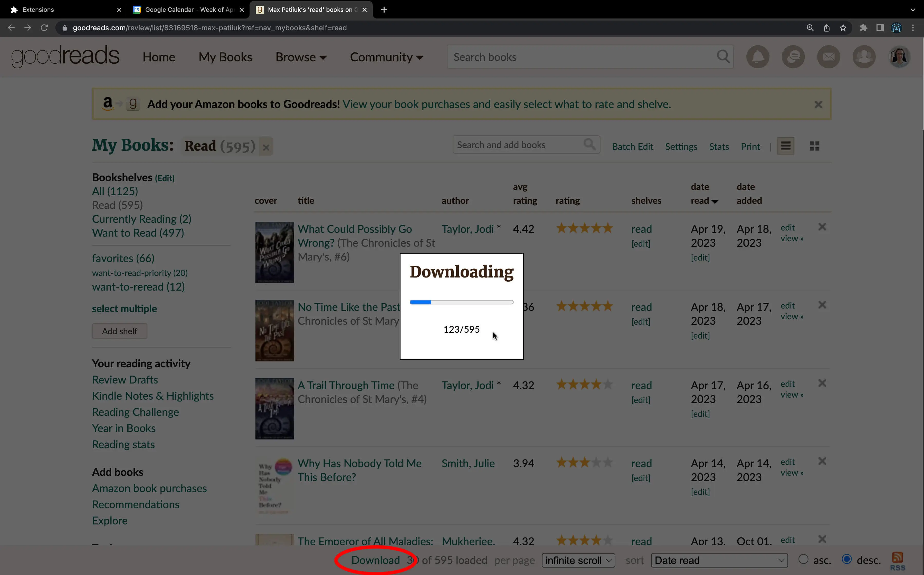Switch to cover grid view
The width and height of the screenshot is (924, 575).
click(814, 146)
